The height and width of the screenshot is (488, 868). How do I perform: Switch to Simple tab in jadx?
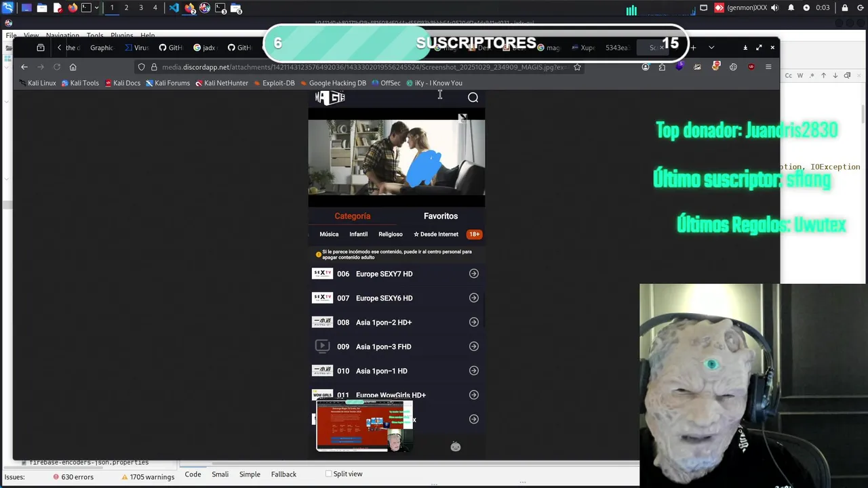pyautogui.click(x=250, y=474)
